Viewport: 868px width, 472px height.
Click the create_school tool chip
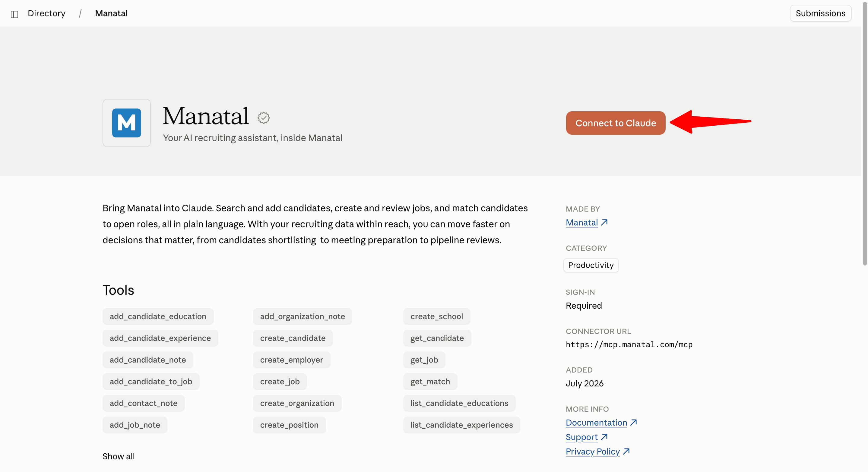(x=437, y=316)
